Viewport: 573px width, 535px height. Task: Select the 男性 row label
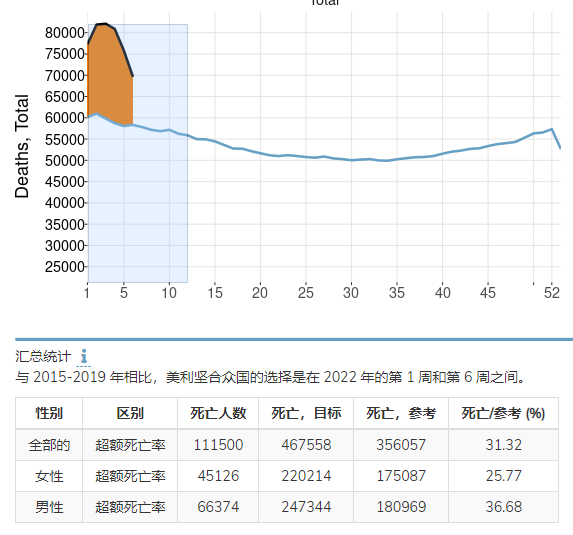(49, 507)
